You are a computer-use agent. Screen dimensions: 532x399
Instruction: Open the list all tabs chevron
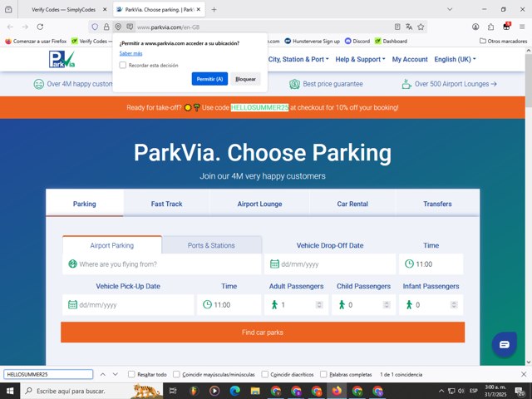450,9
